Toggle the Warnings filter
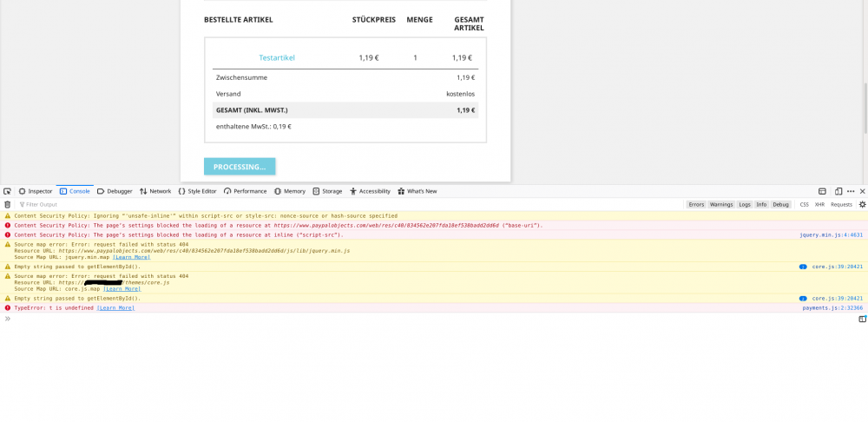868x422 pixels. click(x=721, y=204)
